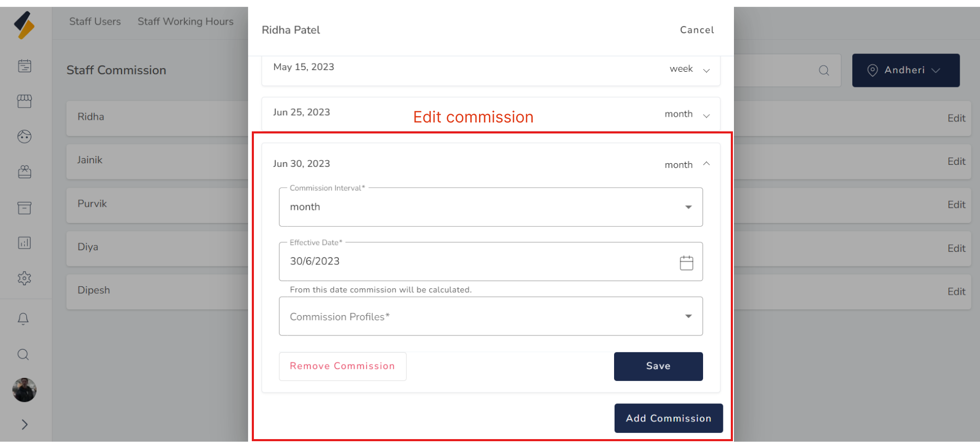Click the Remove Commission button
980x448 pixels.
[342, 366]
